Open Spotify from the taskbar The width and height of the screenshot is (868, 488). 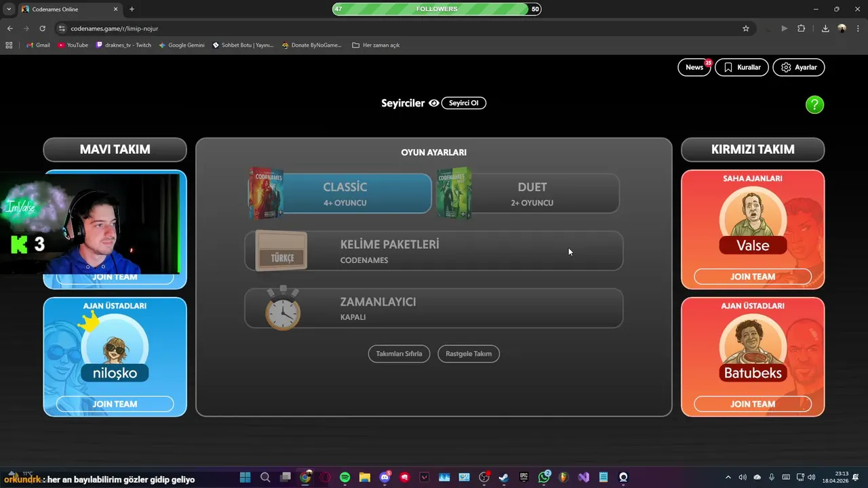tap(344, 477)
